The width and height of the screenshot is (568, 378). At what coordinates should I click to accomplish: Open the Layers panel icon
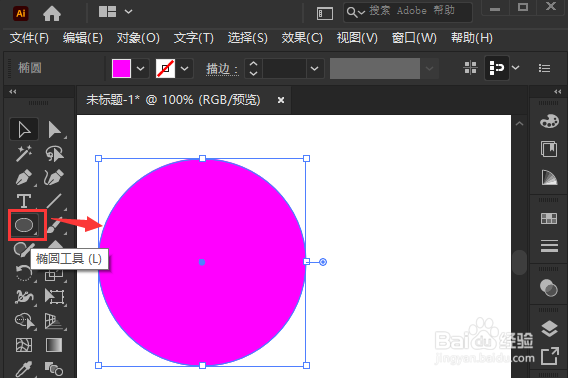pos(549,329)
